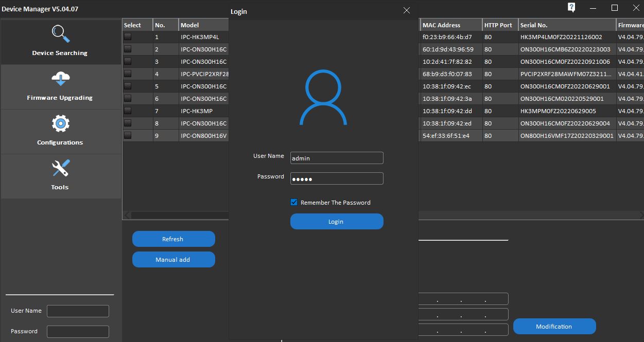Viewport: 644px width, 342px height.
Task: Open Tools wrench section
Action: pyautogui.click(x=61, y=176)
